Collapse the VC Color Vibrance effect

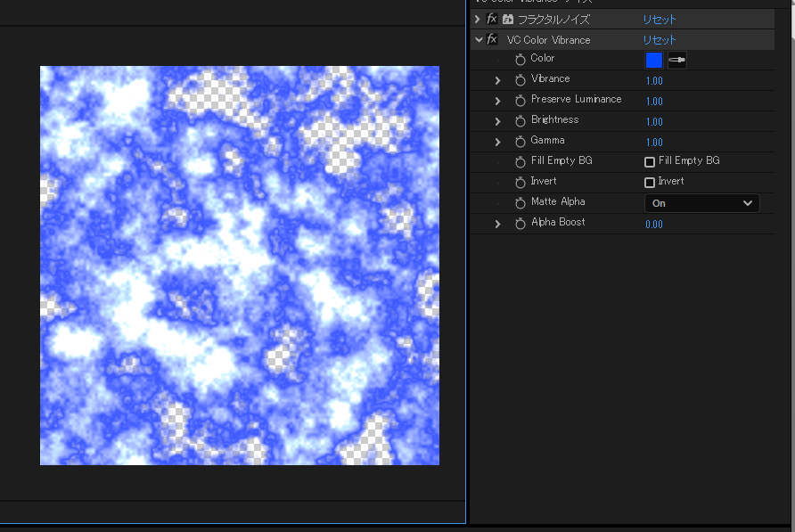tap(479, 40)
